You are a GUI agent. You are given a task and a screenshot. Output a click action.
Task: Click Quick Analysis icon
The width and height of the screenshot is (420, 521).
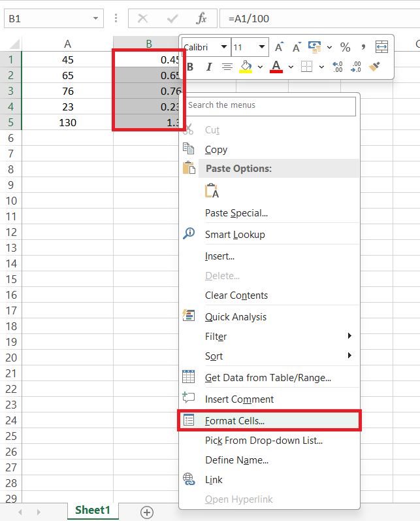188,315
